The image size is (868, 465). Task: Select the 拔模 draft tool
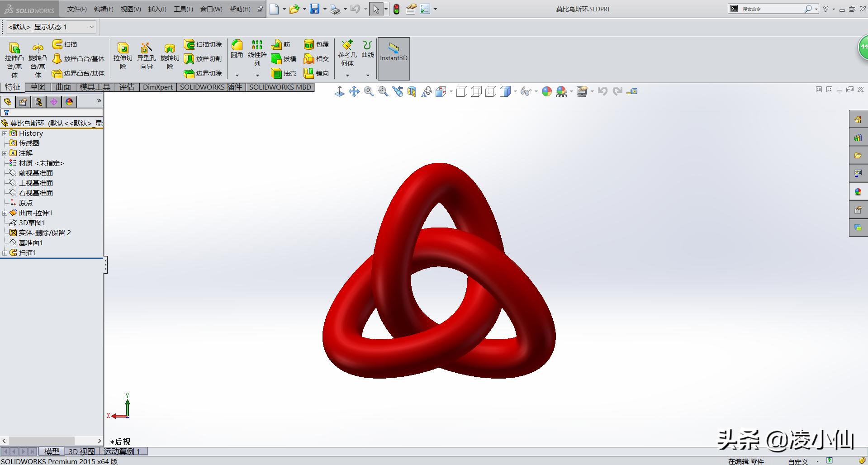[x=284, y=58]
